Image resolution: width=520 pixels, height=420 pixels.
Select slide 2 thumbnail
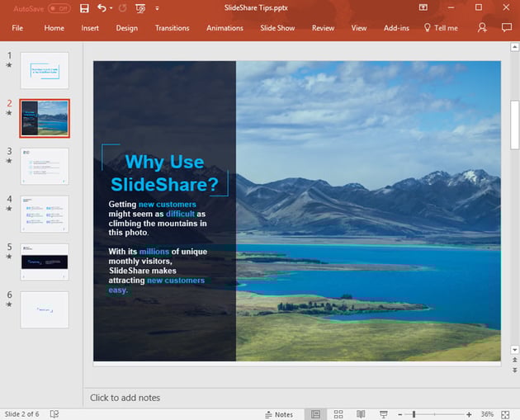click(x=45, y=118)
